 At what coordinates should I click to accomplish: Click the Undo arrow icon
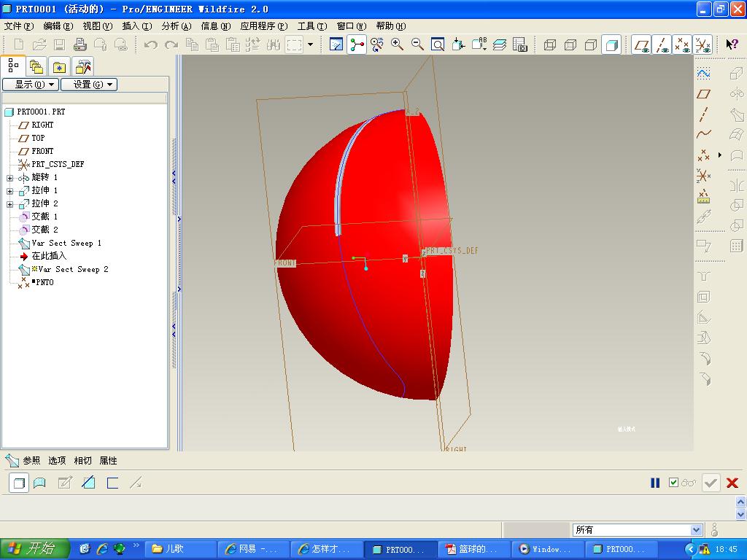[x=150, y=44]
